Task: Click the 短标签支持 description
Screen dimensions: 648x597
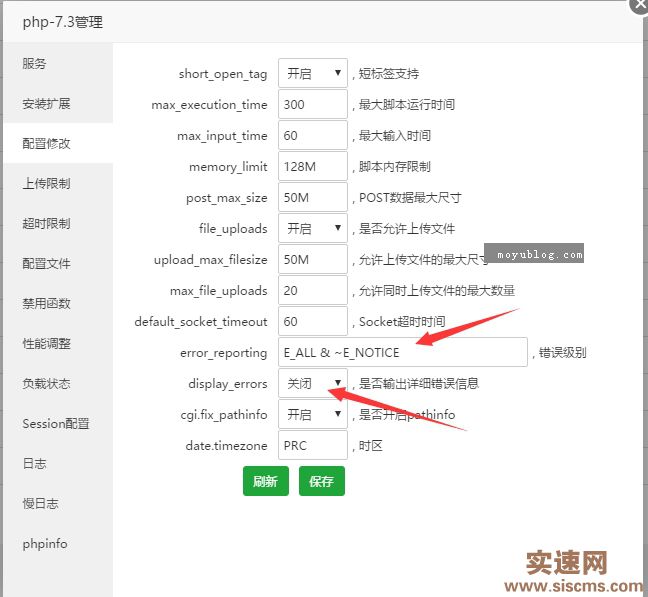Action: click(389, 74)
